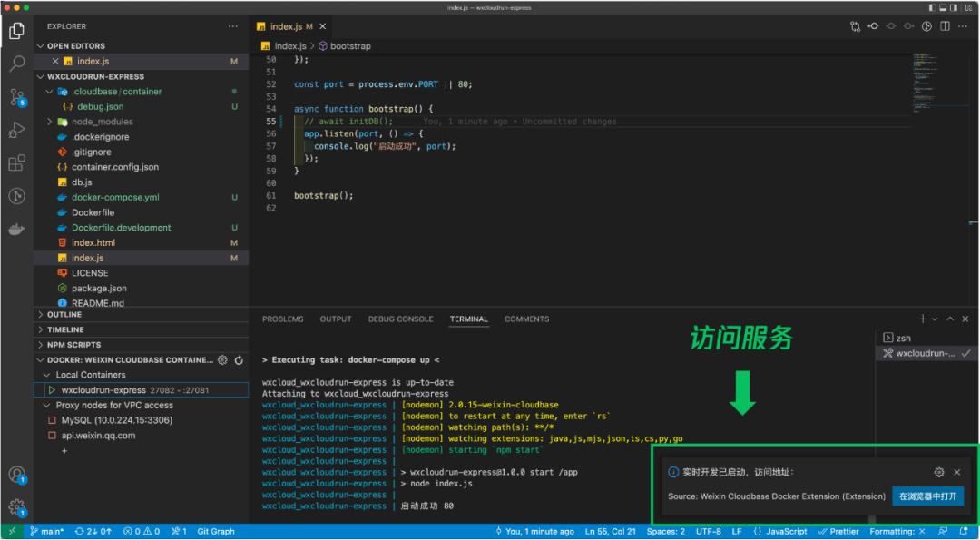Open the Manage gear in activity bar
980x540 pixels.
[x=17, y=507]
